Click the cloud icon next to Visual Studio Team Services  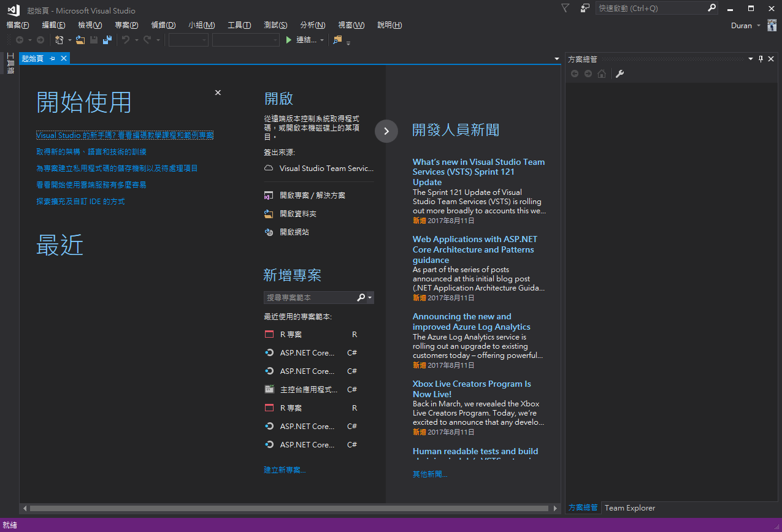tap(269, 168)
